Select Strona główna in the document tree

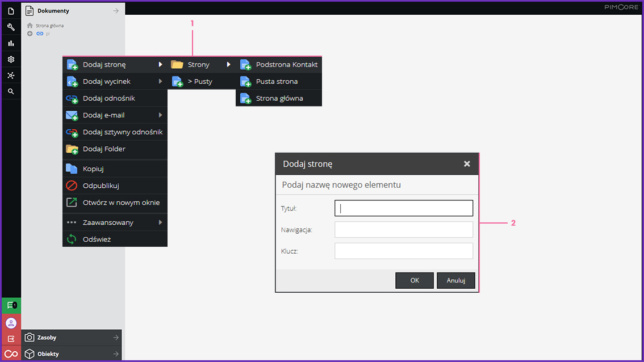coord(49,26)
